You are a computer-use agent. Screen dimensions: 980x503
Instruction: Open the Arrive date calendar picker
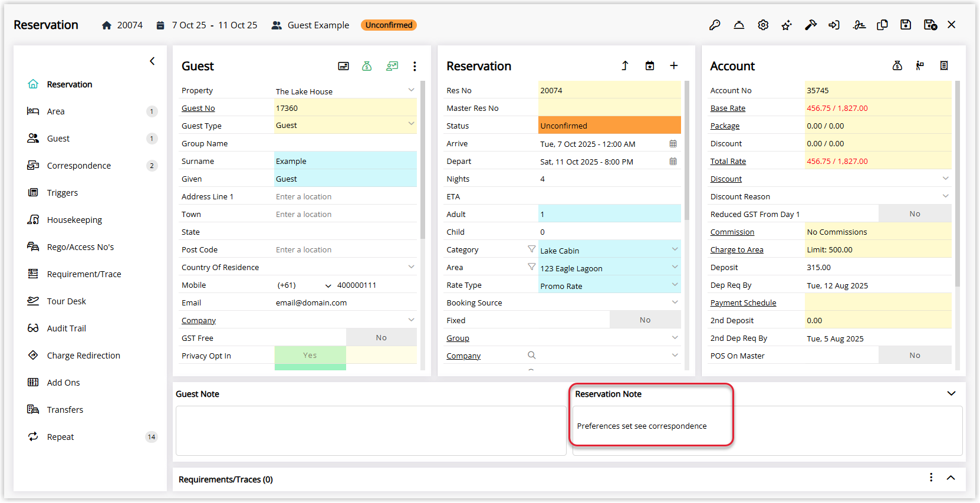[x=673, y=144]
